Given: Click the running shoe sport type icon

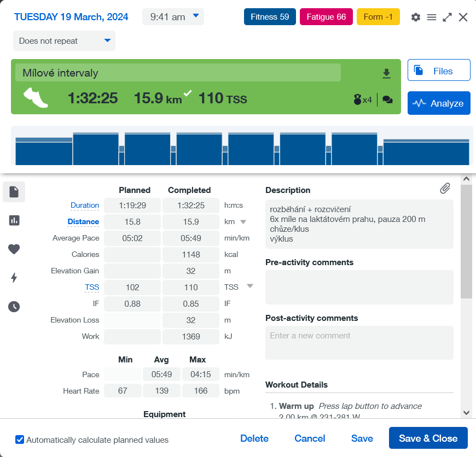Looking at the screenshot, I should 36,98.
